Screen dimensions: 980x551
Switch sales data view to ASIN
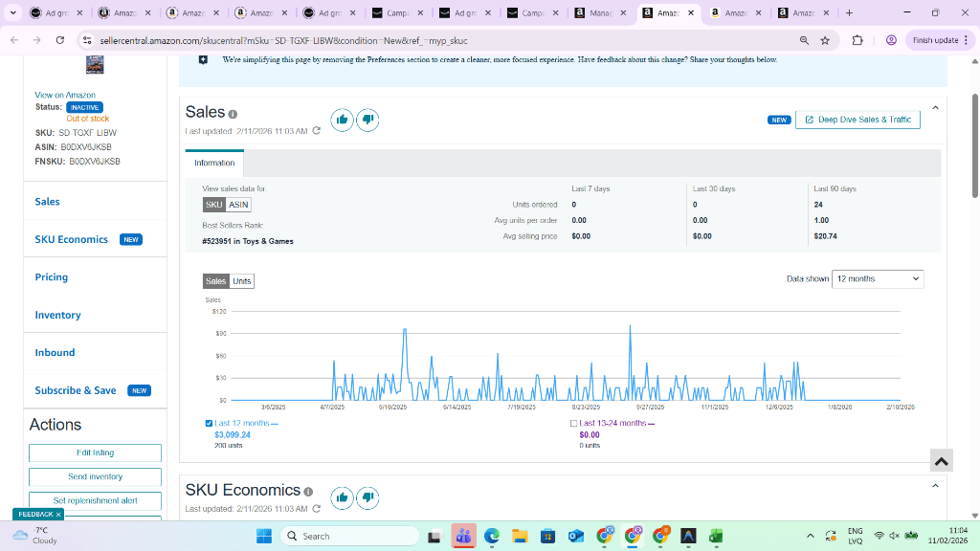pos(238,205)
